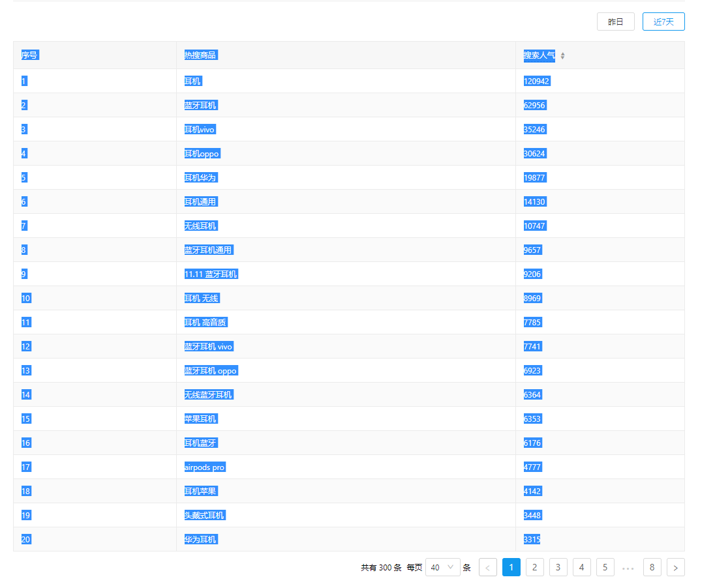Viewport: 715px width, 588px height.
Task: Sort by 搜索人气 using sort arrows
Action: pyautogui.click(x=563, y=55)
